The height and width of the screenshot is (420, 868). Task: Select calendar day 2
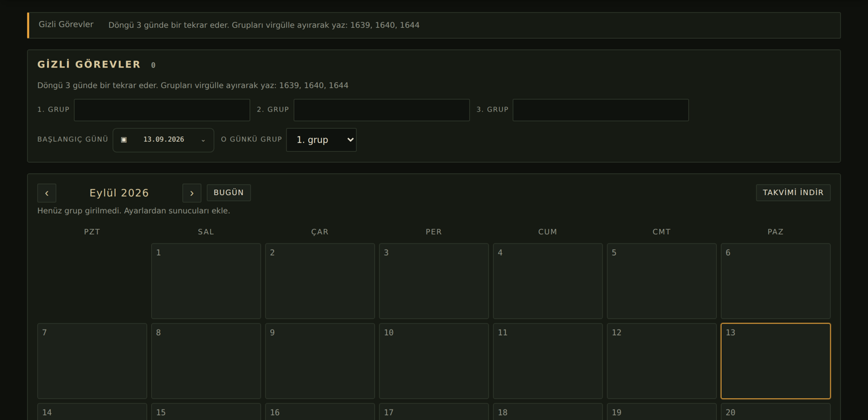pos(320,281)
